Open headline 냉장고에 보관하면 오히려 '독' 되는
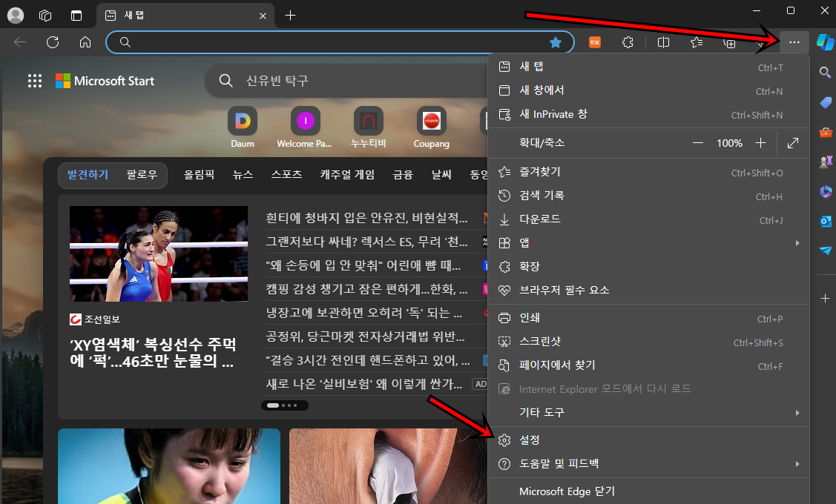This screenshot has height=504, width=836. click(364, 313)
